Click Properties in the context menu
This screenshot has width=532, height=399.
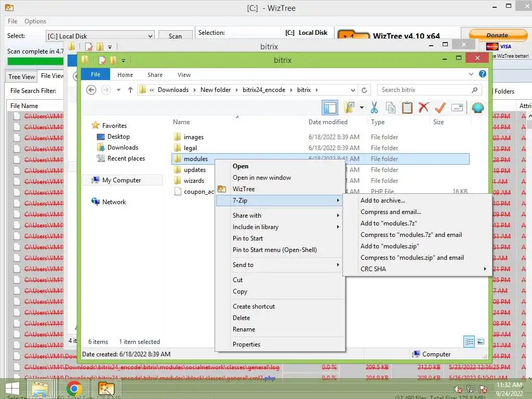coord(246,344)
